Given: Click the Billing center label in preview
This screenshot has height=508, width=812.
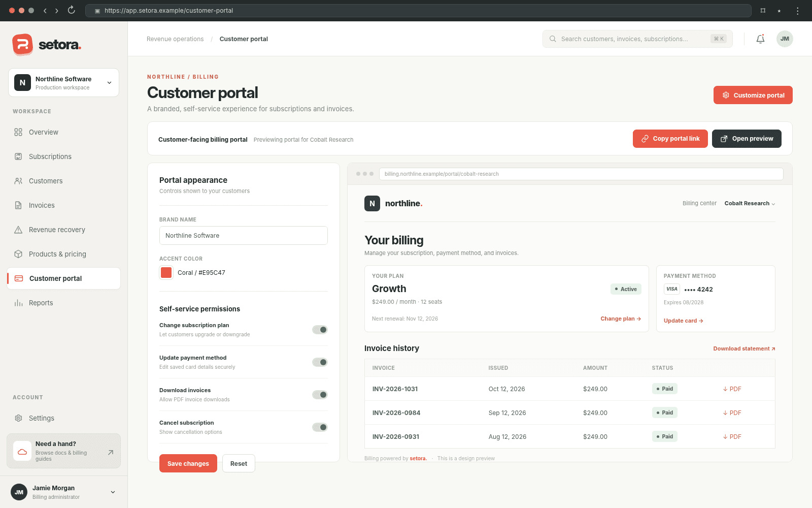Looking at the screenshot, I should click(699, 204).
